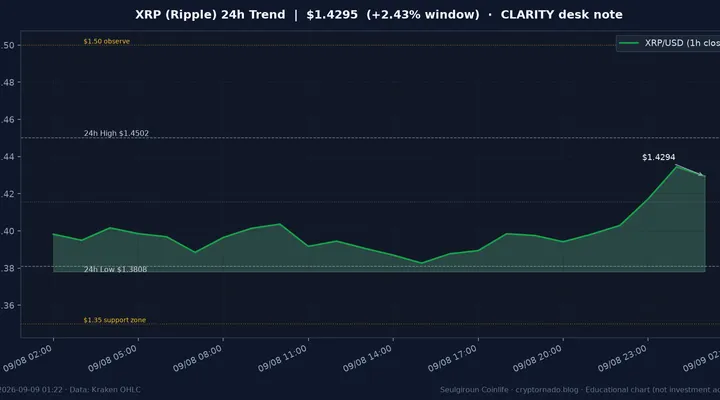Click the '09/08 11:00' x-axis label
Screen dimensions: 720x400
click(282, 358)
